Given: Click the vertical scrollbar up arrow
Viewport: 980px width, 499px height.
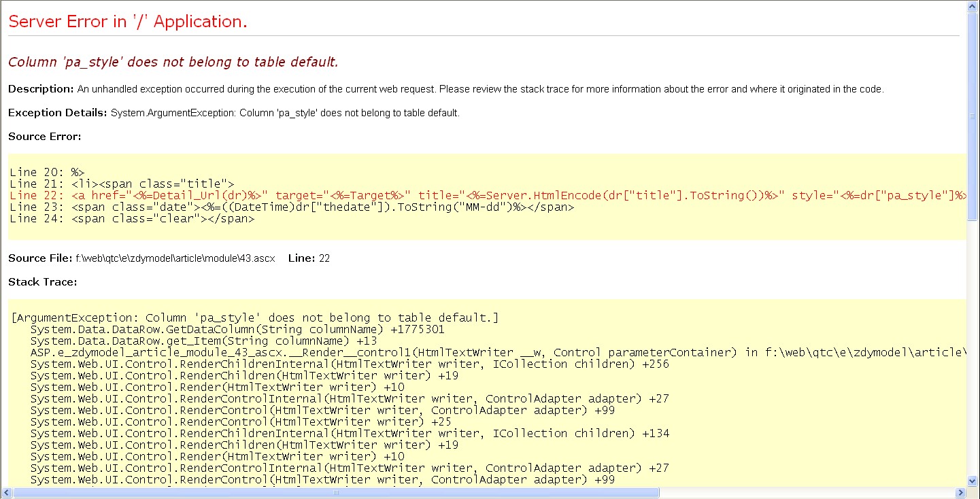Looking at the screenshot, I should 973,6.
